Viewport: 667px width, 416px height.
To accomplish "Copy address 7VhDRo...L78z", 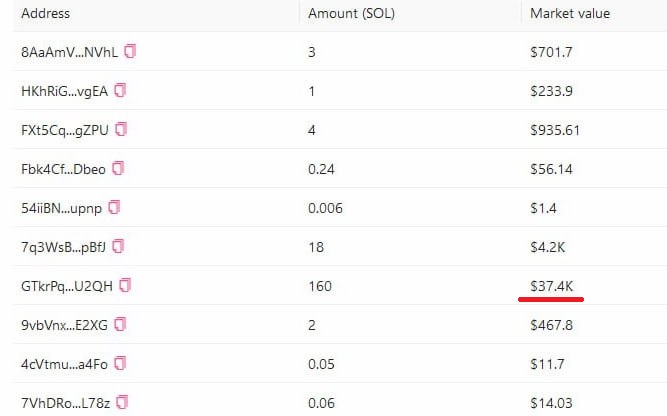I will click(x=122, y=402).
